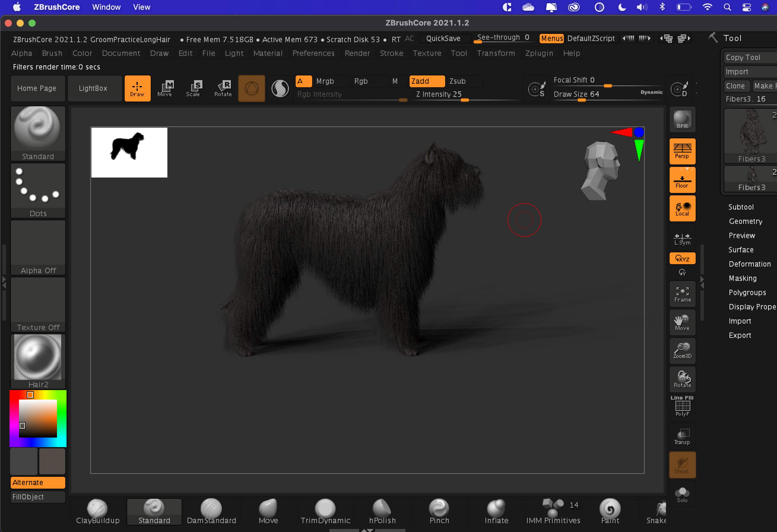The width and height of the screenshot is (777, 532).
Task: Click the QuickSave button
Action: click(x=445, y=39)
